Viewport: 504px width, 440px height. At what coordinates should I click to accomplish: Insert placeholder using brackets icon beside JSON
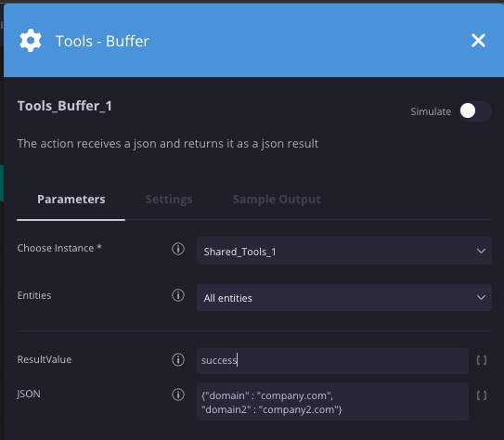[482, 395]
